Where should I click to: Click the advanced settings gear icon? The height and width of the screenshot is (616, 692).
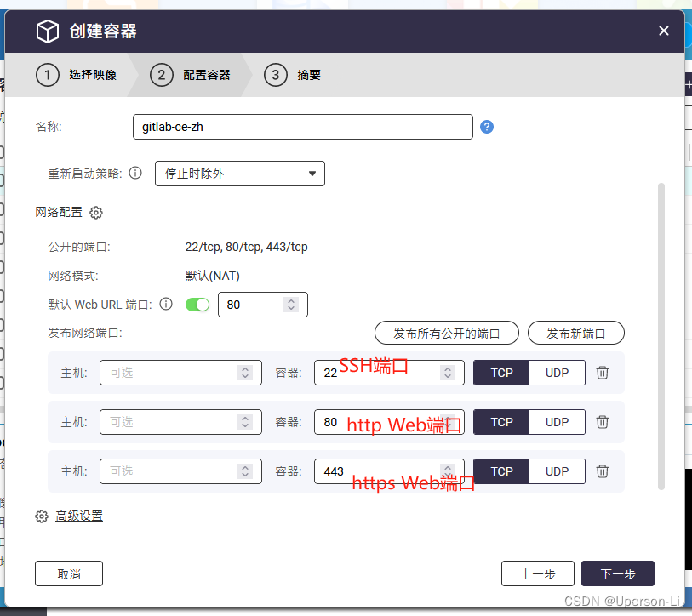42,516
